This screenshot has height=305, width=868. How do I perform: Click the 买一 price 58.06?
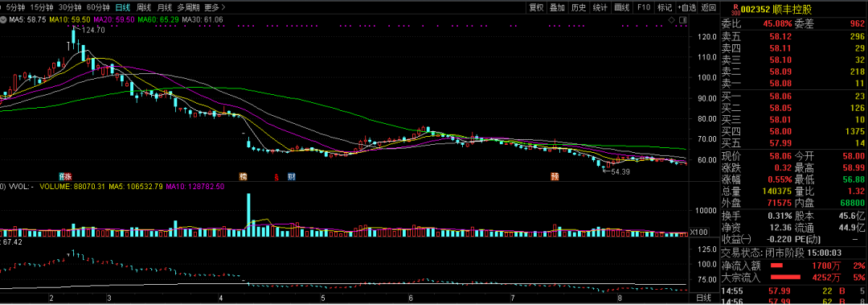(780, 96)
